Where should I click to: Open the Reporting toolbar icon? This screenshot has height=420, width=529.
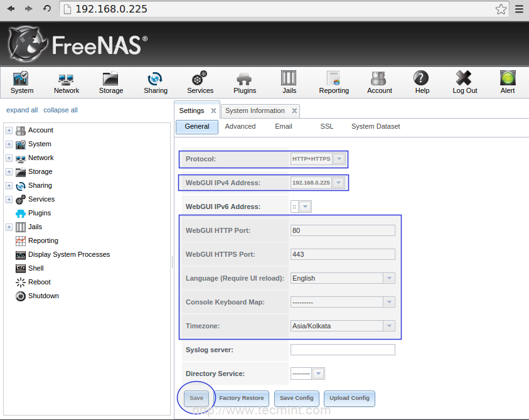334,82
